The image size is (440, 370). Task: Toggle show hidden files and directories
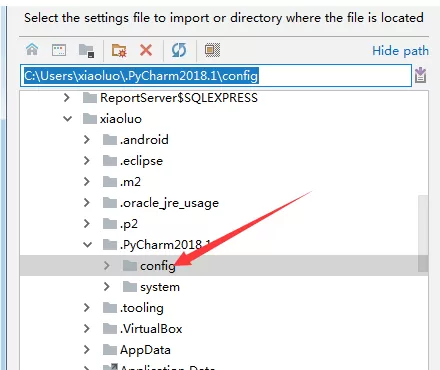212,50
